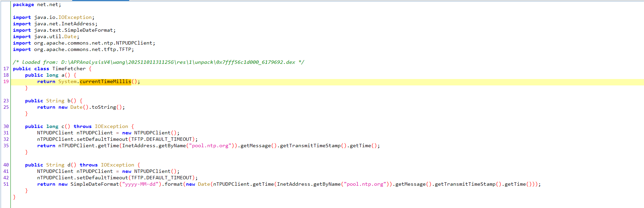Screen dimensions: 644x208
Task: Click the 'loaded from' dex path comment
Action: point(159,62)
